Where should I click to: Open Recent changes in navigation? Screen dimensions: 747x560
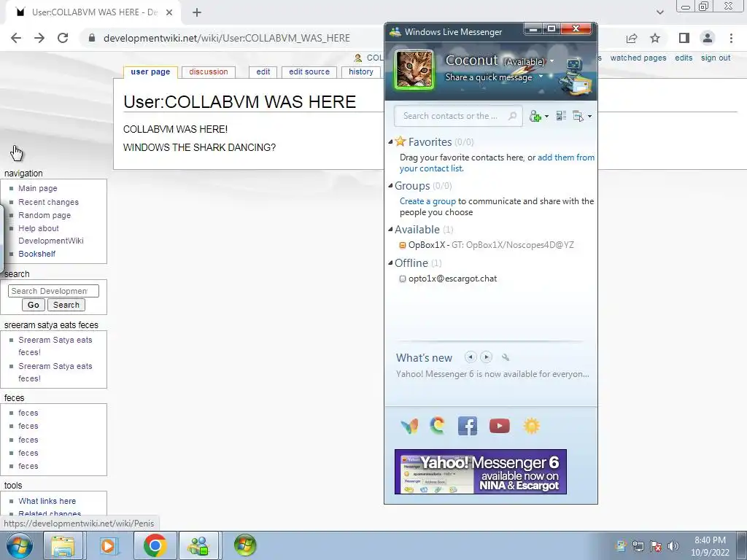coord(49,202)
